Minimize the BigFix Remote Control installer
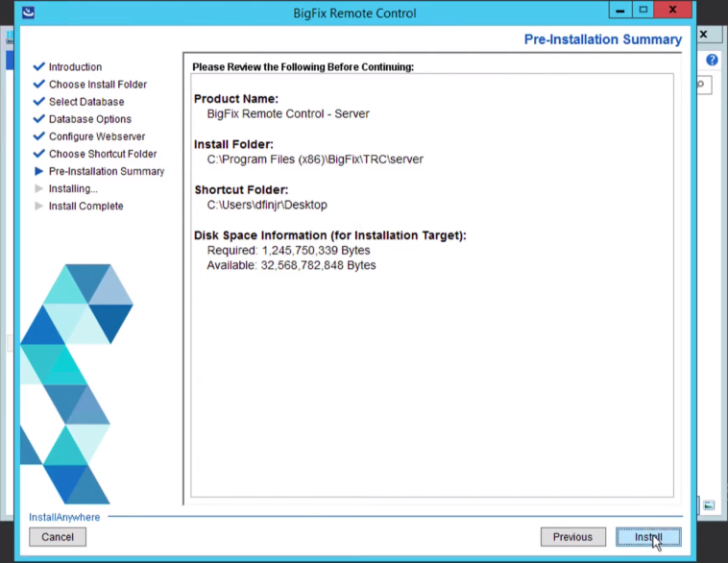728x563 pixels. [619, 10]
